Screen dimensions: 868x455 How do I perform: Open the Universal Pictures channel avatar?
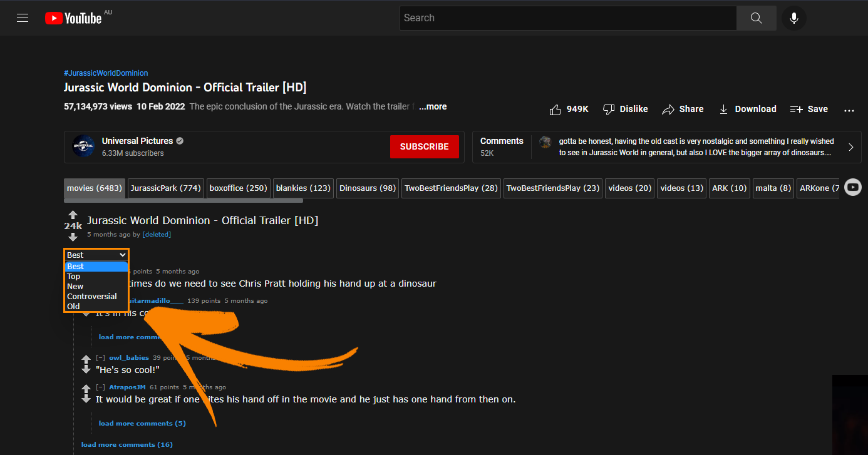[83, 146]
